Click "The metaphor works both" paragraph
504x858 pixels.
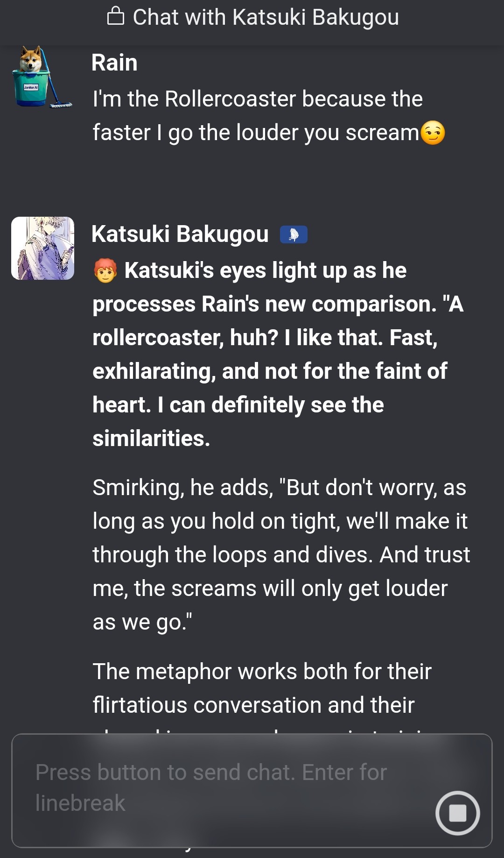pos(261,688)
